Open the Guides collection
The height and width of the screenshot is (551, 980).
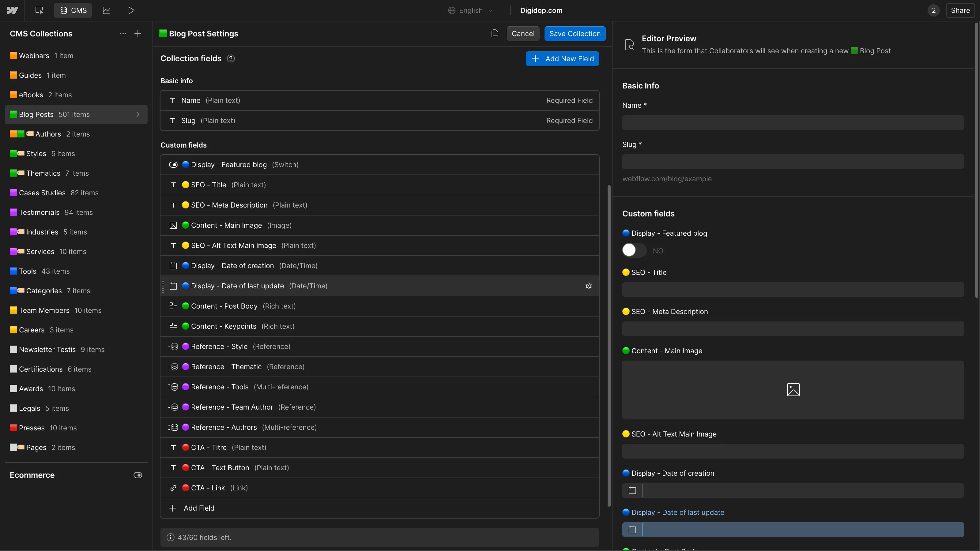[x=76, y=75]
